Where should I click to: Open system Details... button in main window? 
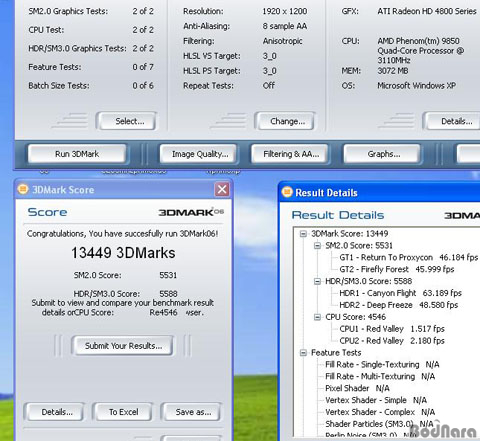[x=453, y=121]
